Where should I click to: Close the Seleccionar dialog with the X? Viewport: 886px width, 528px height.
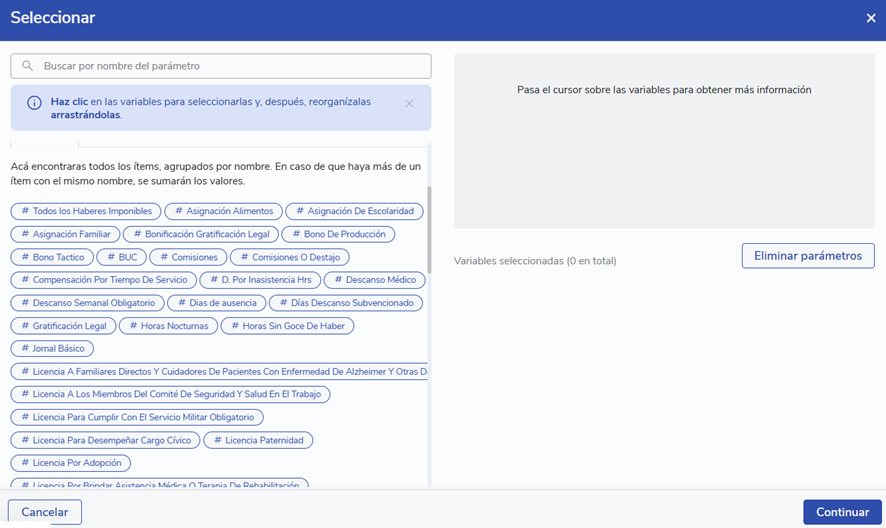[870, 18]
